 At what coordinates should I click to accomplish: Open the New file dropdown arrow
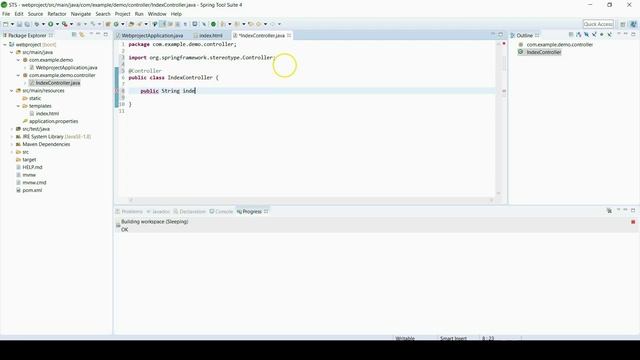coord(12,24)
